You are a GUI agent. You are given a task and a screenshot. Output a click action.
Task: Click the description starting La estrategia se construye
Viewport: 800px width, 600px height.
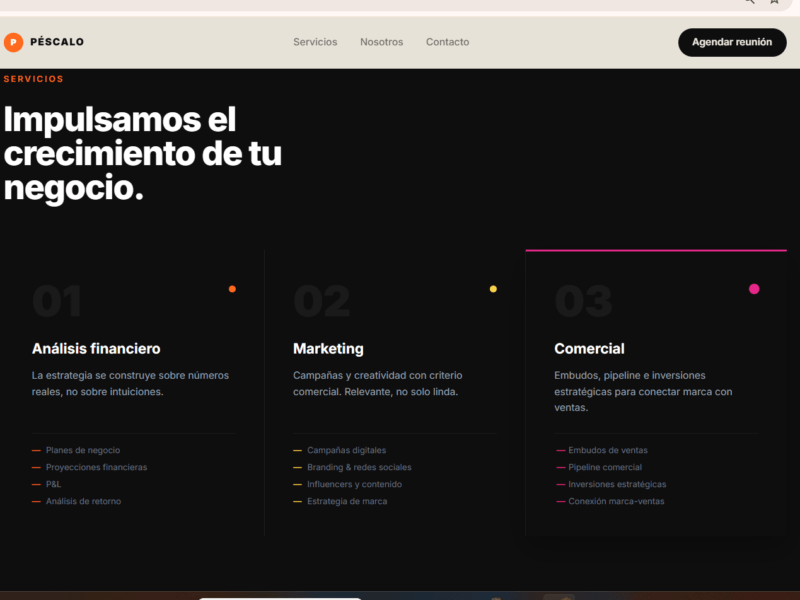pyautogui.click(x=130, y=383)
